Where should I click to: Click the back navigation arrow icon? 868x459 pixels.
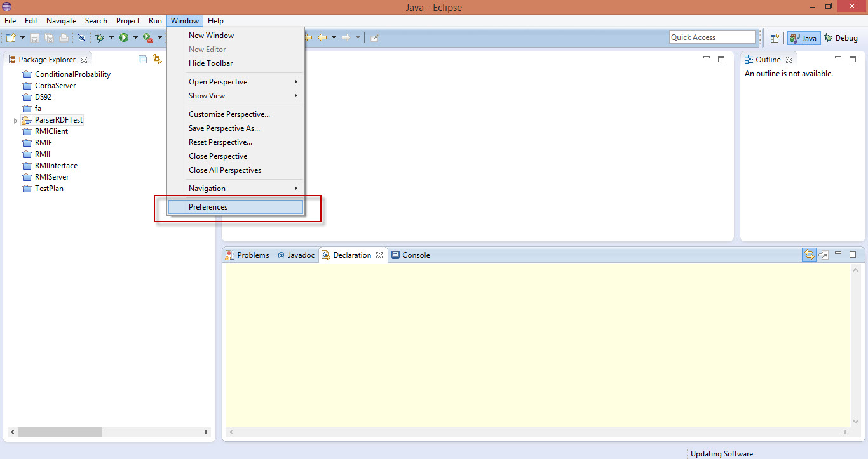[322, 37]
